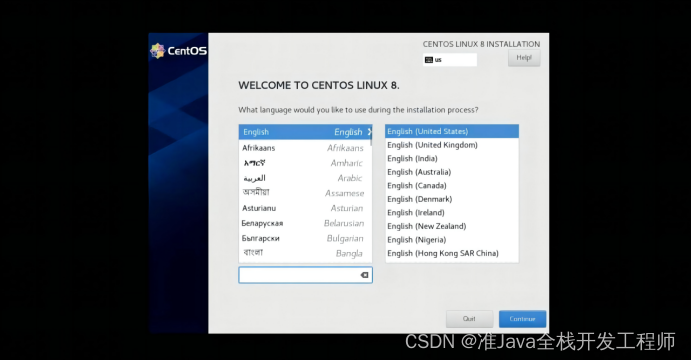This screenshot has width=692, height=361.
Task: Select Belarusian in the language list
Action: (305, 223)
